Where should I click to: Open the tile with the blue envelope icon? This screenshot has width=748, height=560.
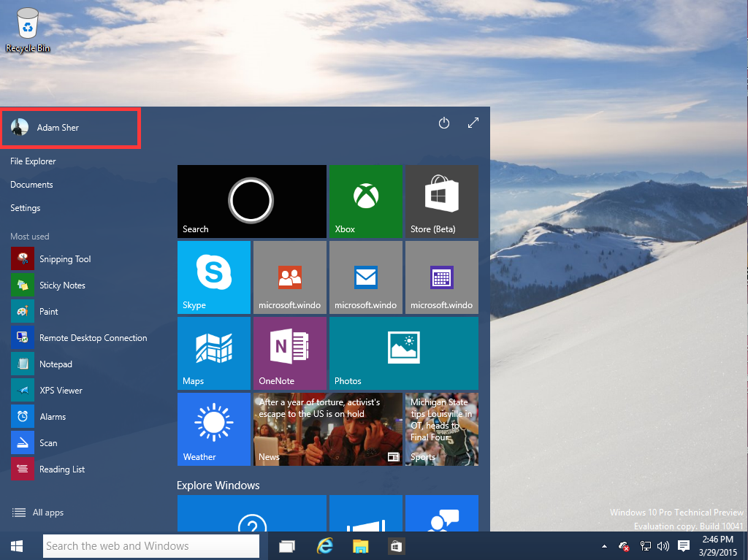point(366,277)
